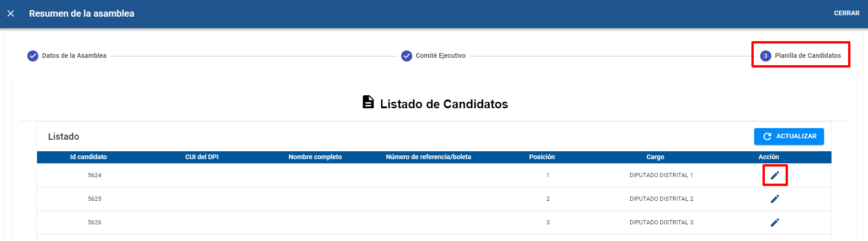Viewport: 868px width, 241px height.
Task: Click the checkmark icon beside Comité Ejecutivo
Action: [x=407, y=56]
